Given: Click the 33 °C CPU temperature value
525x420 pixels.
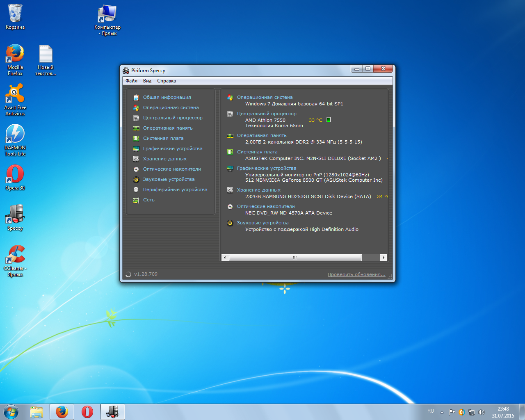Looking at the screenshot, I should pyautogui.click(x=316, y=120).
